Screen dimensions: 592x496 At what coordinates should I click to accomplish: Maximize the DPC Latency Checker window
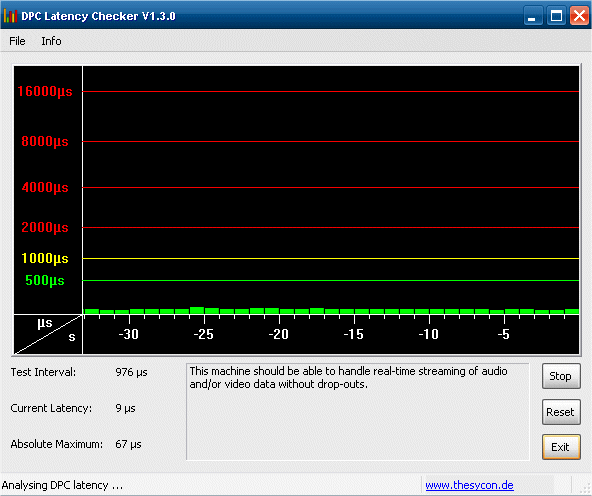click(x=557, y=16)
